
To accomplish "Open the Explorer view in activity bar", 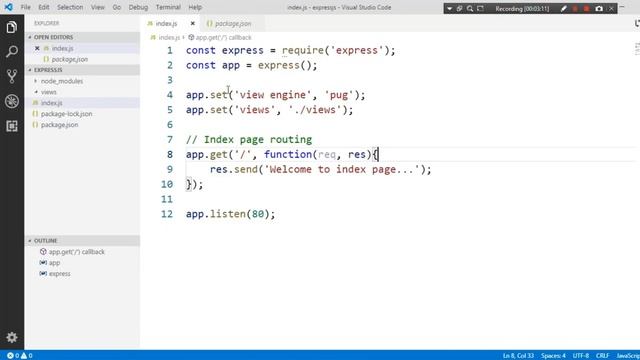I will pyautogui.click(x=11, y=27).
